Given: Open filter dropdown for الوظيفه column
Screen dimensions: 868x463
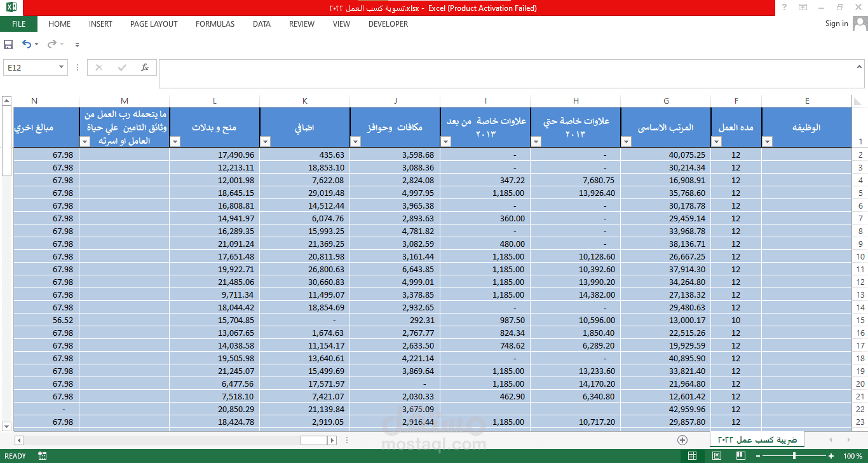Looking at the screenshot, I should [x=768, y=142].
